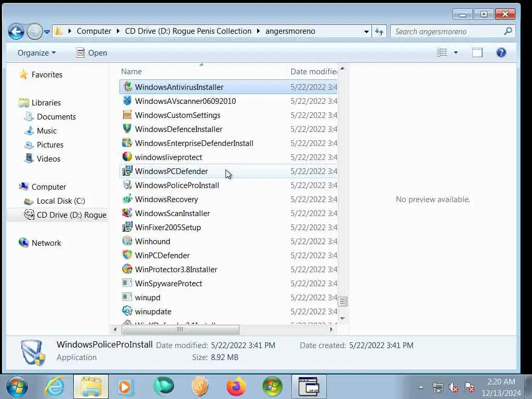This screenshot has width=532, height=399.
Task: Click the search magnifier icon
Action: point(508,31)
